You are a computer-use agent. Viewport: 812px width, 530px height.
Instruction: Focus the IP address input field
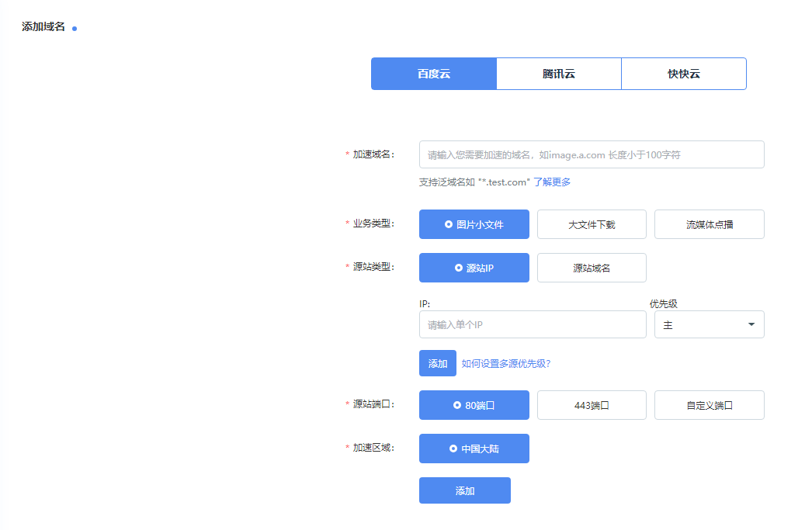pyautogui.click(x=533, y=324)
